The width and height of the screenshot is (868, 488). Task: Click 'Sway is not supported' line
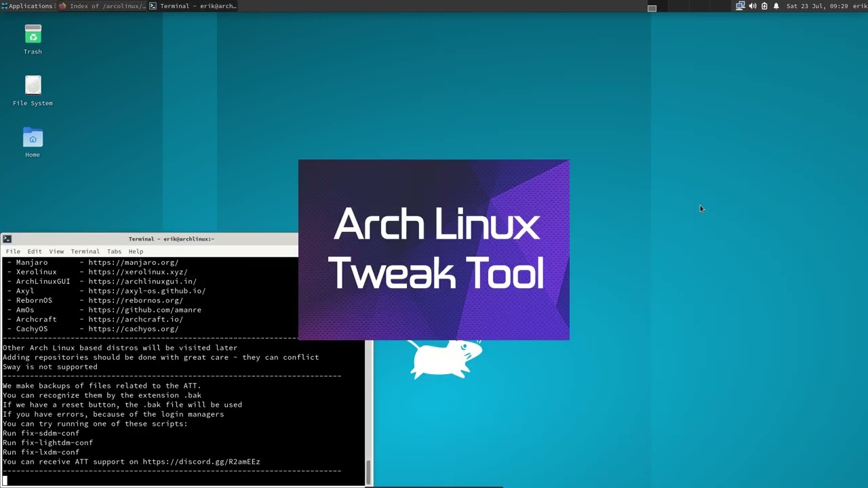click(50, 367)
